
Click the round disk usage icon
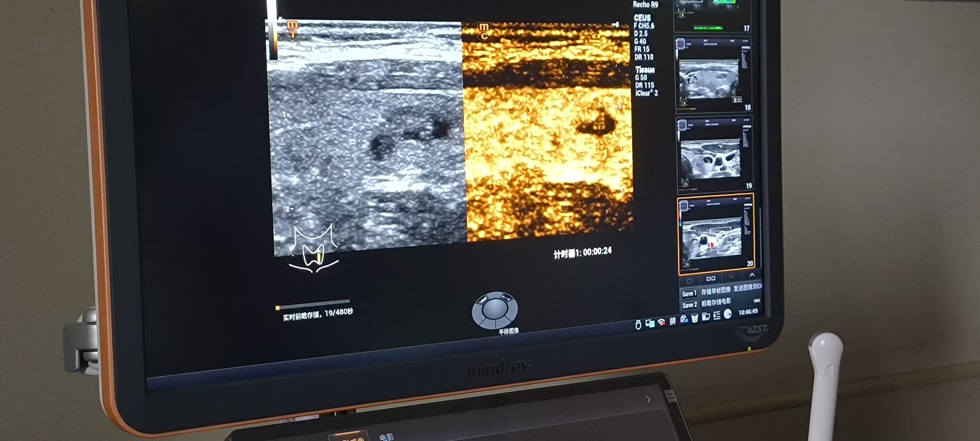728,314
